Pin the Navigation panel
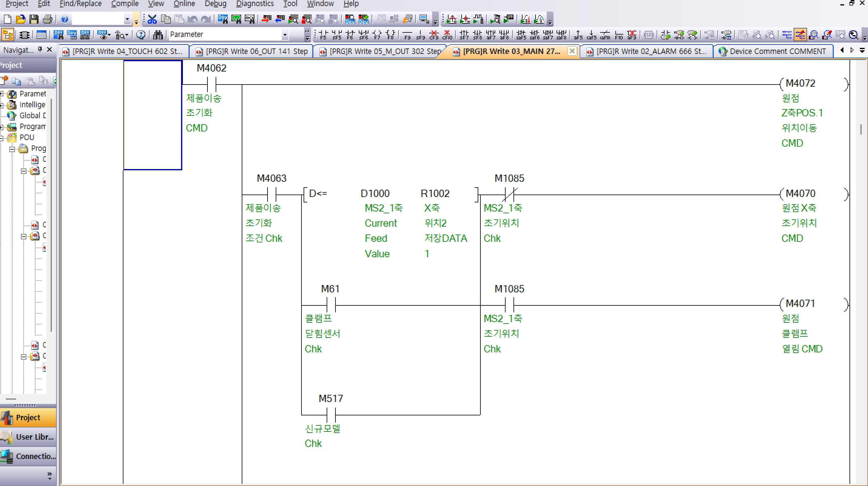The height and width of the screenshot is (486, 868). point(40,49)
